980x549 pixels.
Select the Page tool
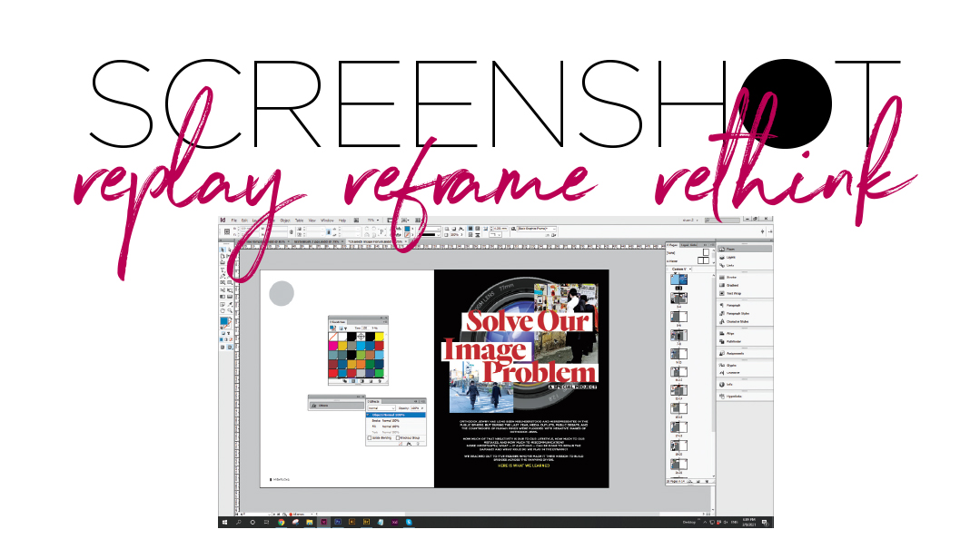[223, 256]
